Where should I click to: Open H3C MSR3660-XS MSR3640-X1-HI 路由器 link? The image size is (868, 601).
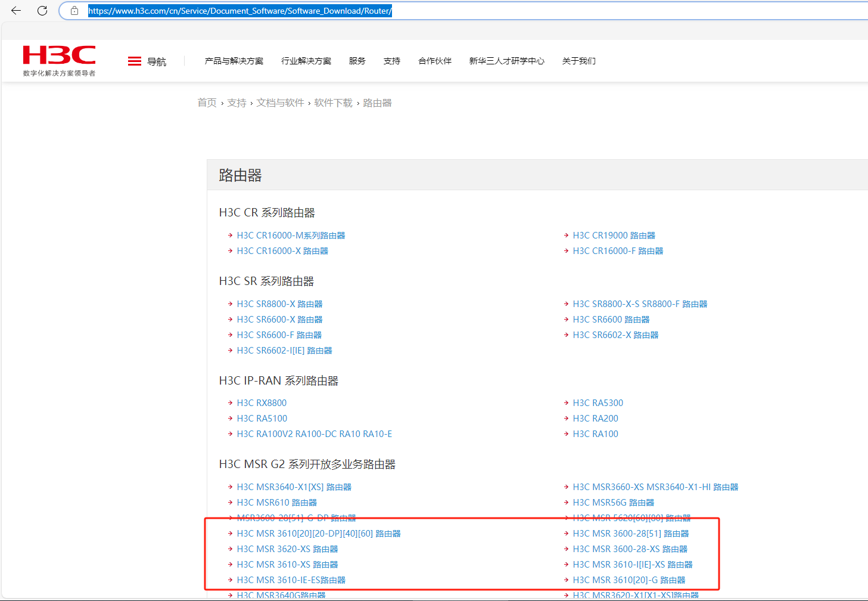pyautogui.click(x=656, y=487)
